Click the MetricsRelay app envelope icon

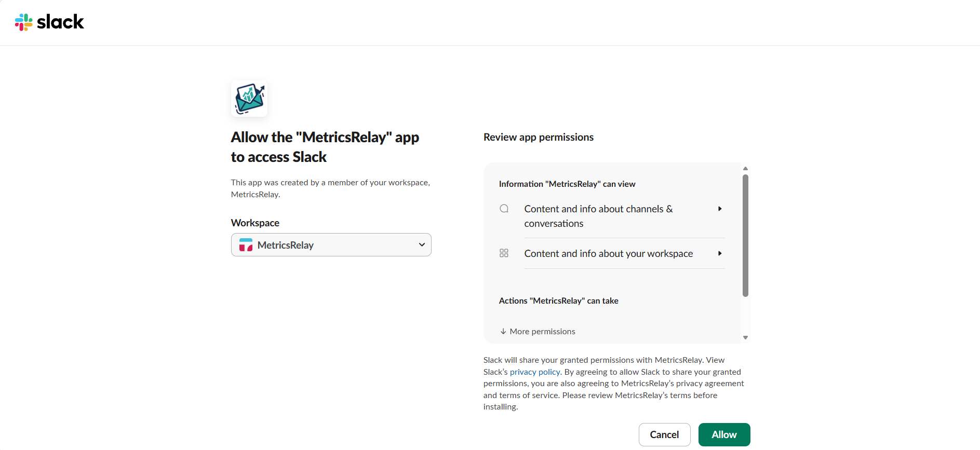pos(249,98)
